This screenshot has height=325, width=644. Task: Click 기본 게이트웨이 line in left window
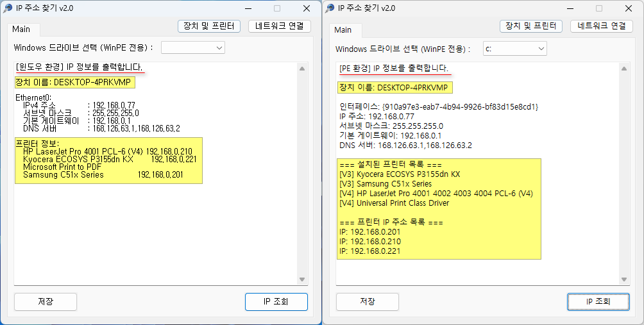point(77,121)
